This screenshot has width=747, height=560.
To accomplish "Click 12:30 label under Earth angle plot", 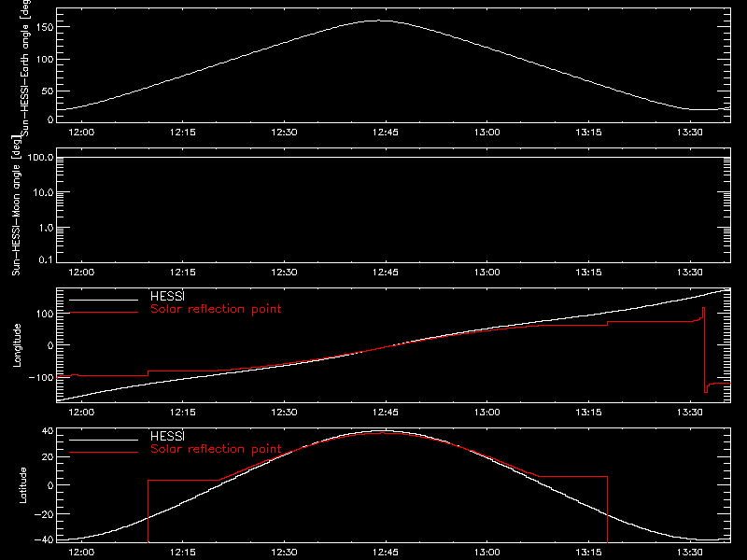I will point(284,132).
